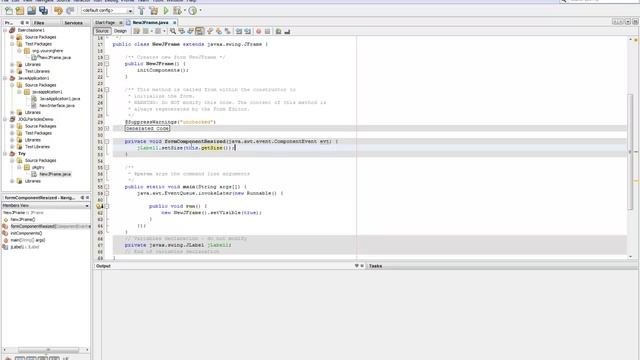
Task: Run the main project with green arrow
Action: coord(166,11)
